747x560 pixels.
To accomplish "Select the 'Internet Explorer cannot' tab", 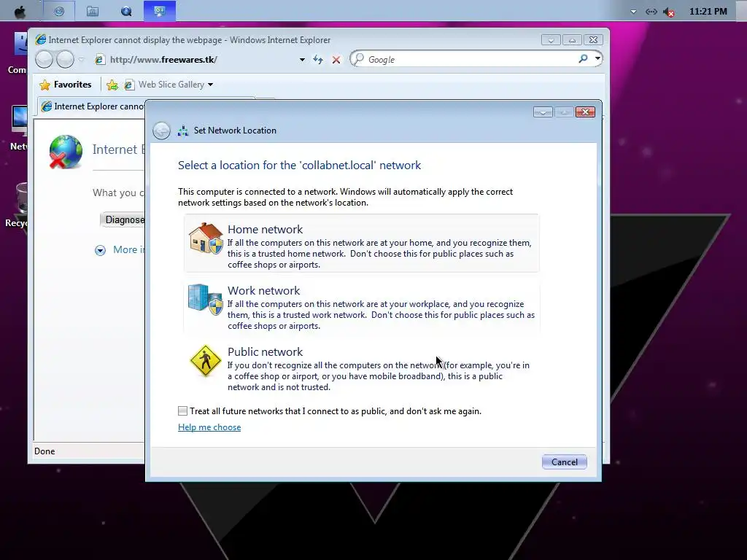I will point(93,106).
